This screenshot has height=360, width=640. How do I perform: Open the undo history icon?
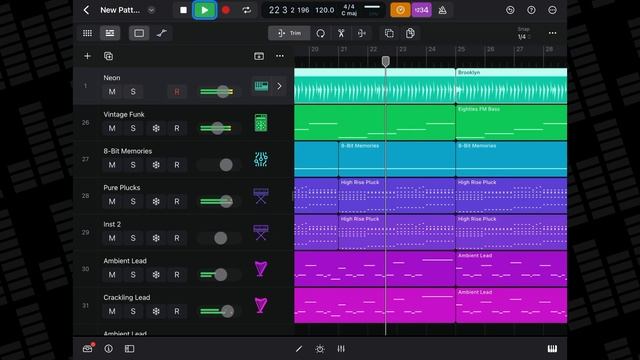click(x=510, y=10)
